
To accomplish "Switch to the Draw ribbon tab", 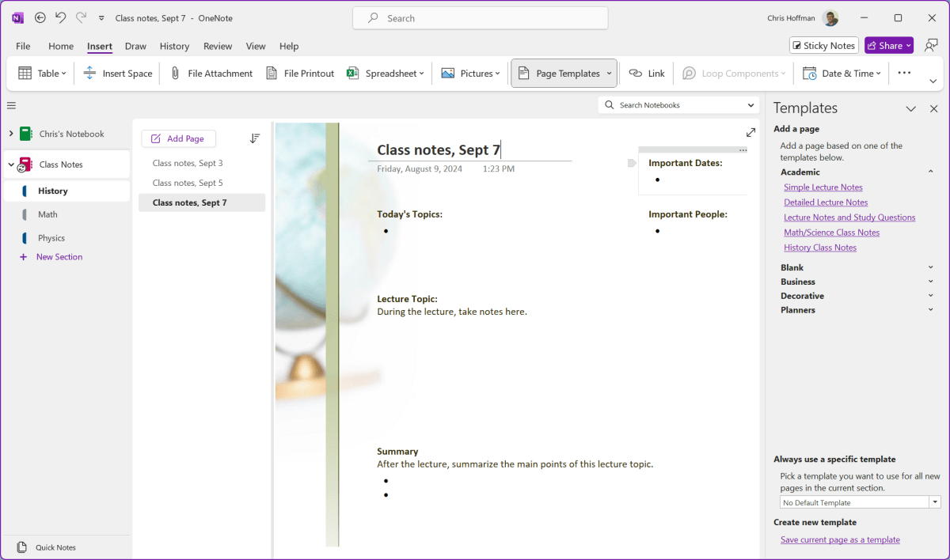I will coord(135,46).
